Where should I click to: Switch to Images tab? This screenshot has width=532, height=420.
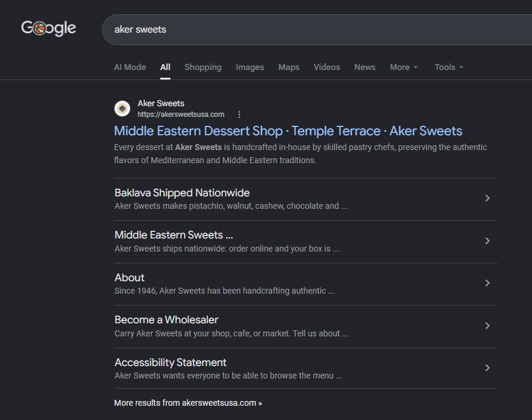[x=250, y=67]
